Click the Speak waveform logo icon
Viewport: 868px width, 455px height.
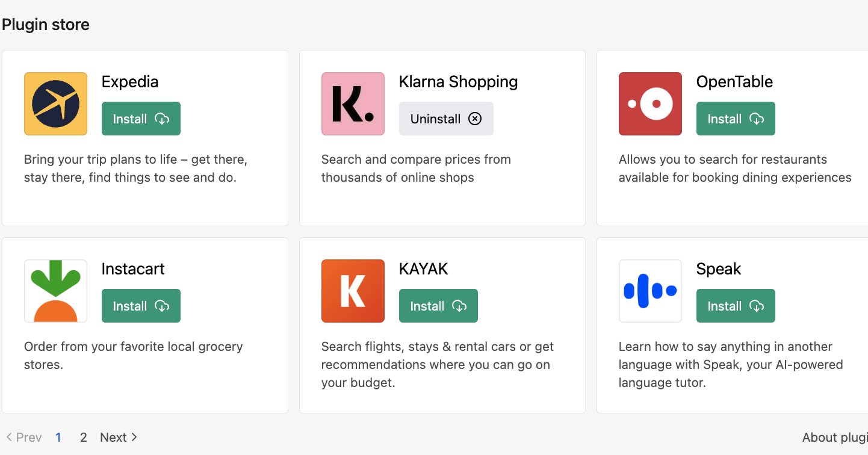click(x=650, y=291)
